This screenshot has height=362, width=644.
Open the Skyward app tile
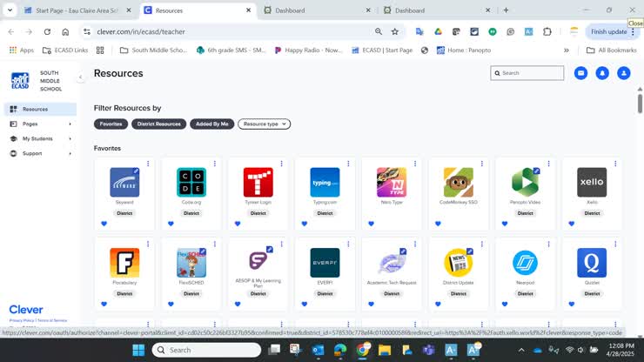click(x=124, y=182)
